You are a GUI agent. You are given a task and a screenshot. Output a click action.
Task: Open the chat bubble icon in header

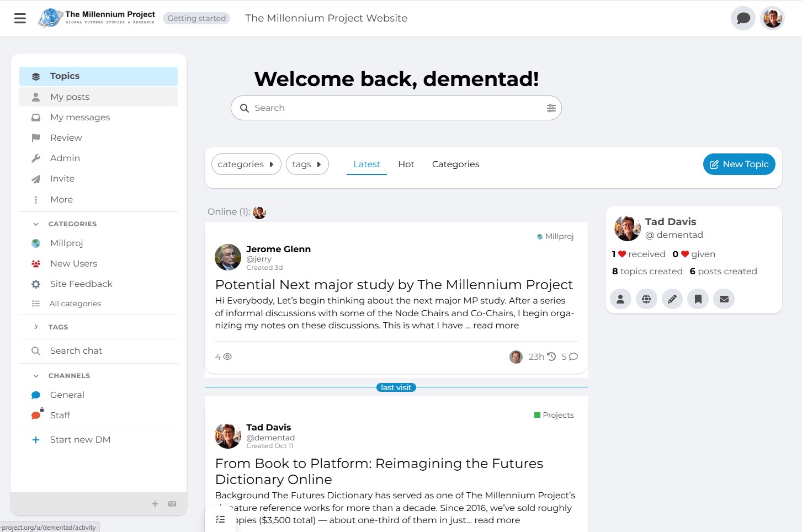743,18
